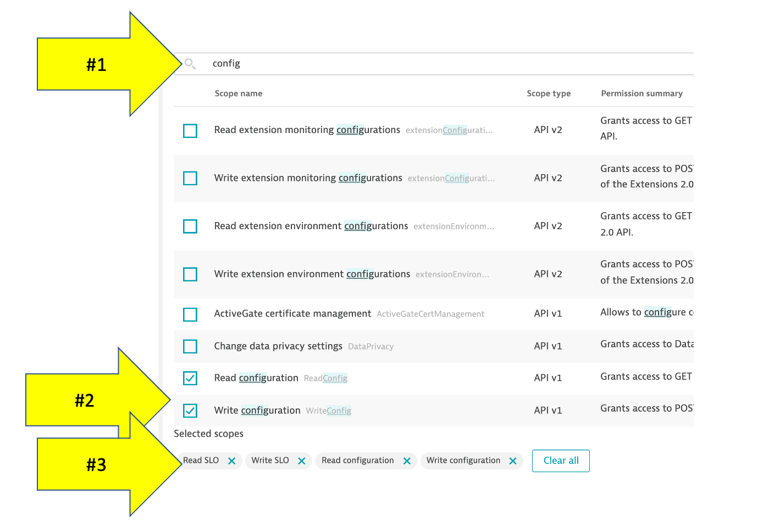Viewport: 763px width, 532px height.
Task: Enable Write extension environment configurations scope
Action: point(190,274)
